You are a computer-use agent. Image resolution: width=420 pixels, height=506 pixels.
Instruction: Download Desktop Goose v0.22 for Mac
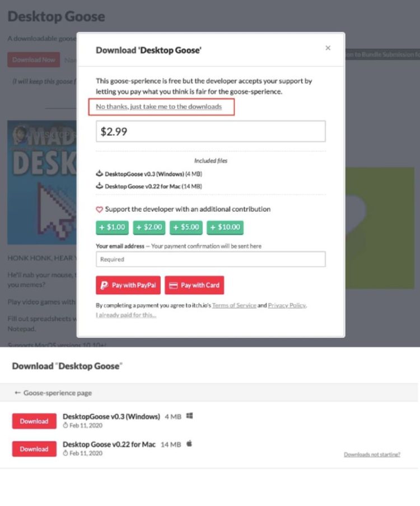34,449
